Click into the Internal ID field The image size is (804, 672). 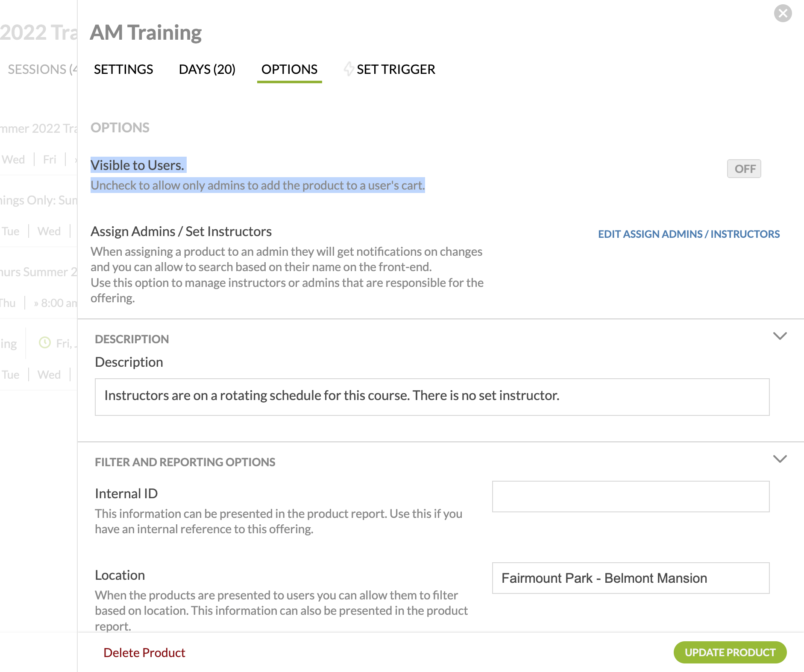(631, 497)
